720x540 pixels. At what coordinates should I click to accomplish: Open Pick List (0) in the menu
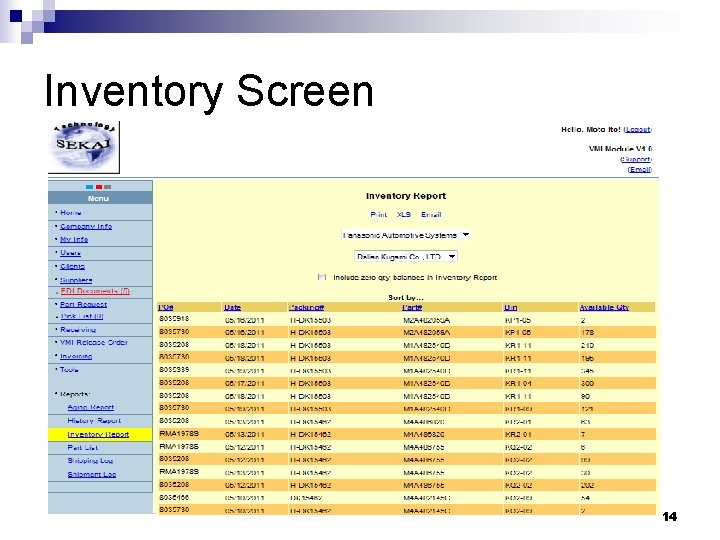pos(82,316)
